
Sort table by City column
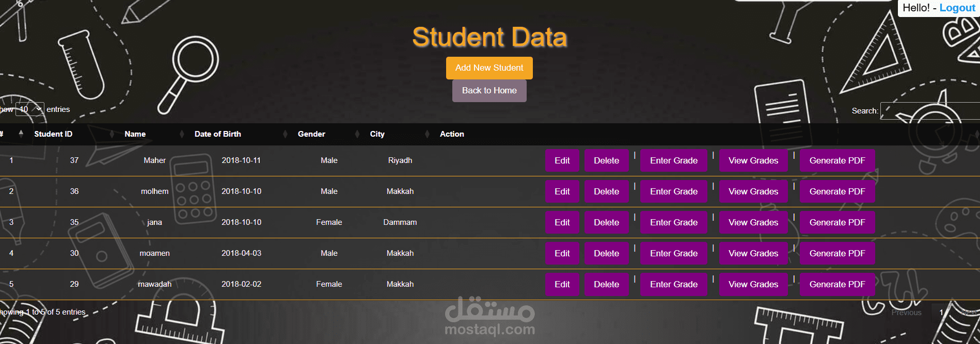point(400,134)
